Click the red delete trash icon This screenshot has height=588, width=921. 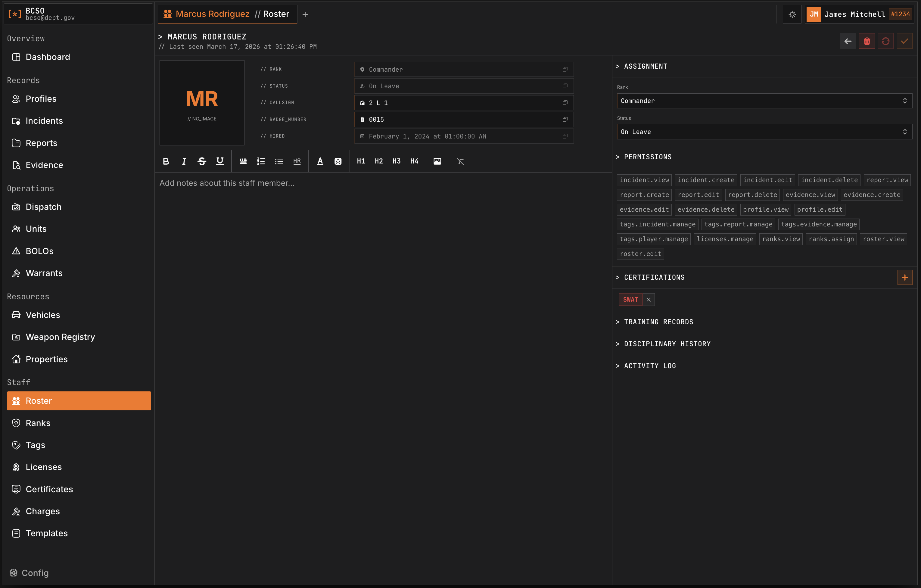coord(867,41)
